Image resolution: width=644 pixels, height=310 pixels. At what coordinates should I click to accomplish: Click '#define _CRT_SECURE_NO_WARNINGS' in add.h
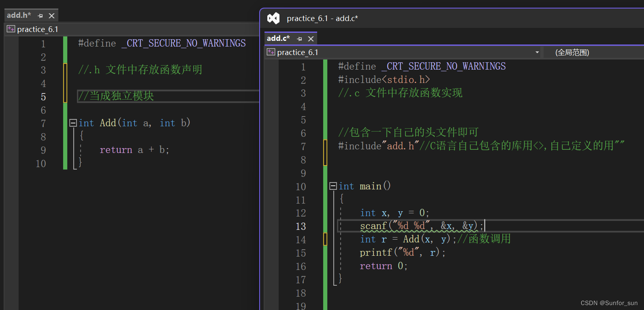tap(162, 43)
